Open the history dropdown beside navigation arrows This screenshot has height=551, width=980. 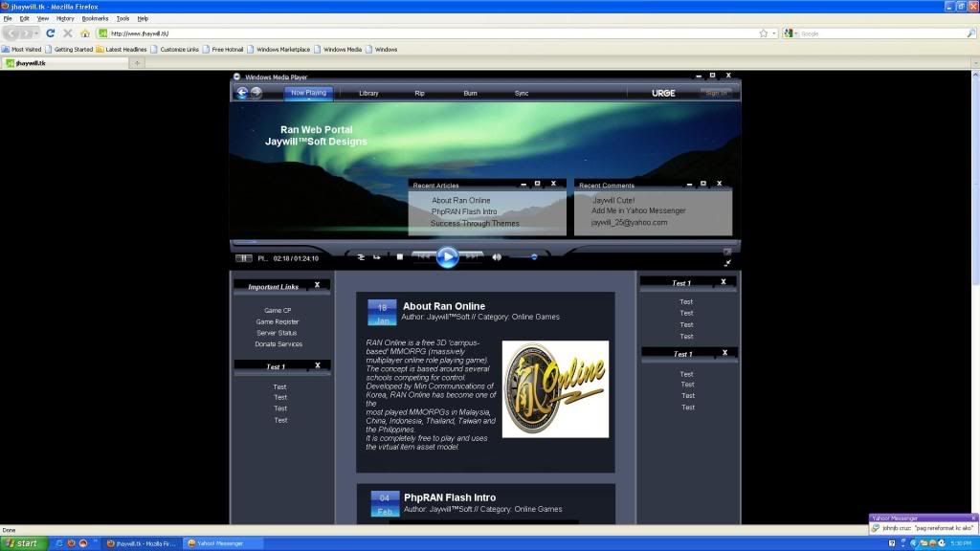[35, 33]
